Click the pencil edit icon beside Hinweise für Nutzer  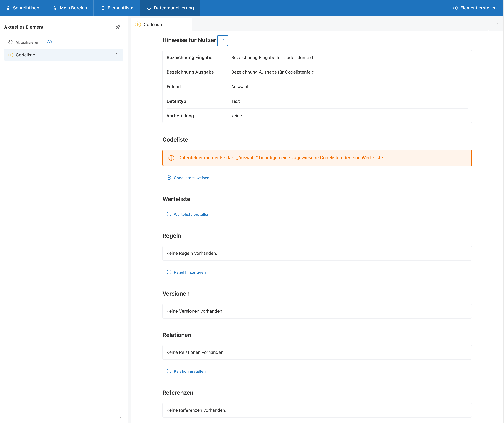(x=222, y=40)
